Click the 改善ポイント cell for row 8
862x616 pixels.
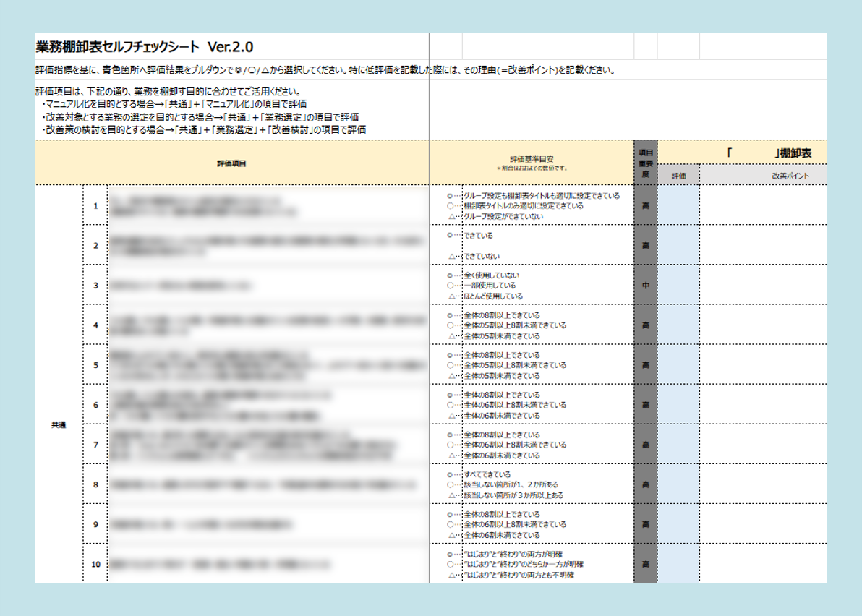(764, 484)
